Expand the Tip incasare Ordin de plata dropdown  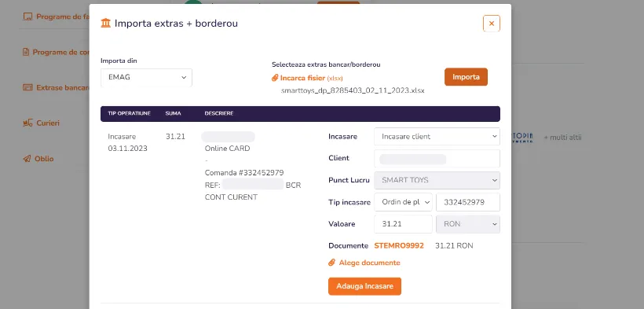pos(404,202)
